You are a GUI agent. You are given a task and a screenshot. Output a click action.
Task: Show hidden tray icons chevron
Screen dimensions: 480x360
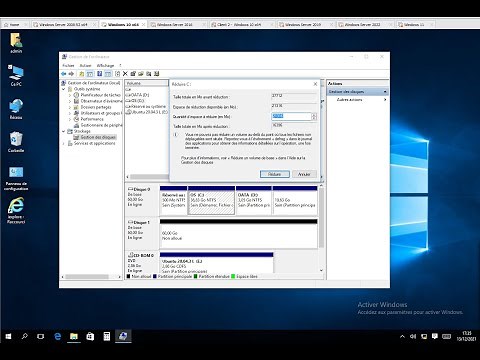(402, 336)
